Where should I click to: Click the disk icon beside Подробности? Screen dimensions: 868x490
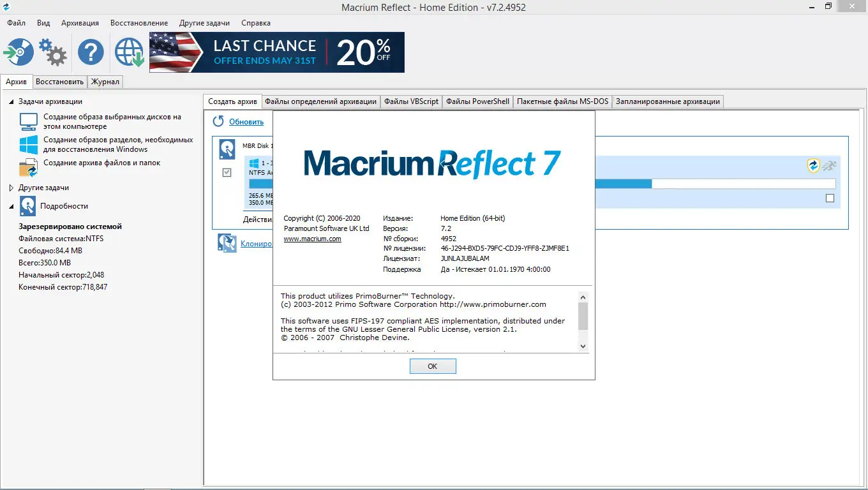tap(28, 206)
